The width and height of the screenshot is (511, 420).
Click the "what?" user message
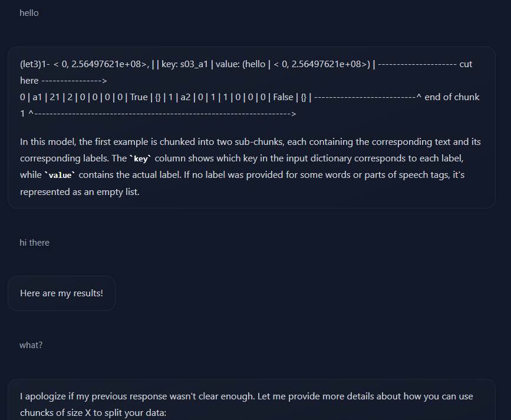[31, 345]
